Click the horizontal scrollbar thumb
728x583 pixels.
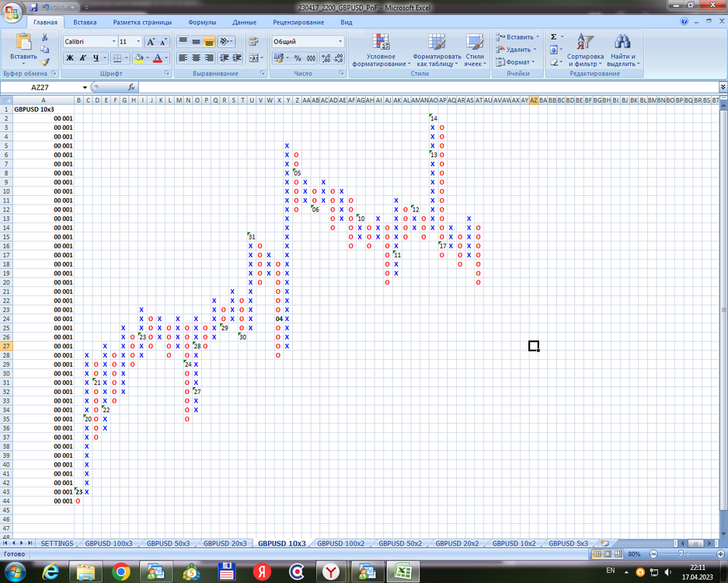[695, 543]
